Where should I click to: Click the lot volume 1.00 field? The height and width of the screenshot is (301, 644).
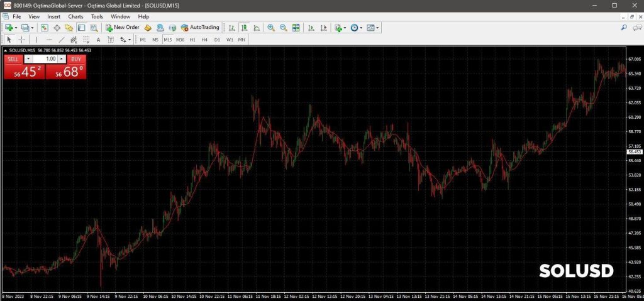(x=45, y=58)
